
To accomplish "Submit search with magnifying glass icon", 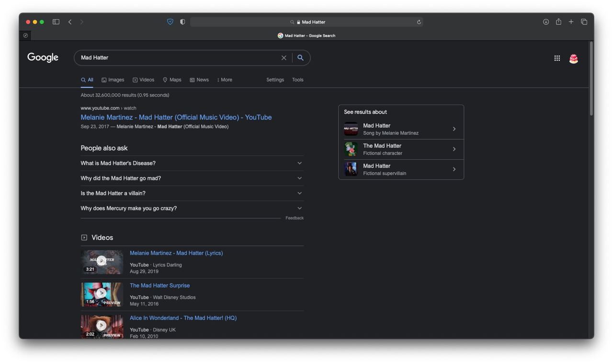I will pyautogui.click(x=300, y=58).
